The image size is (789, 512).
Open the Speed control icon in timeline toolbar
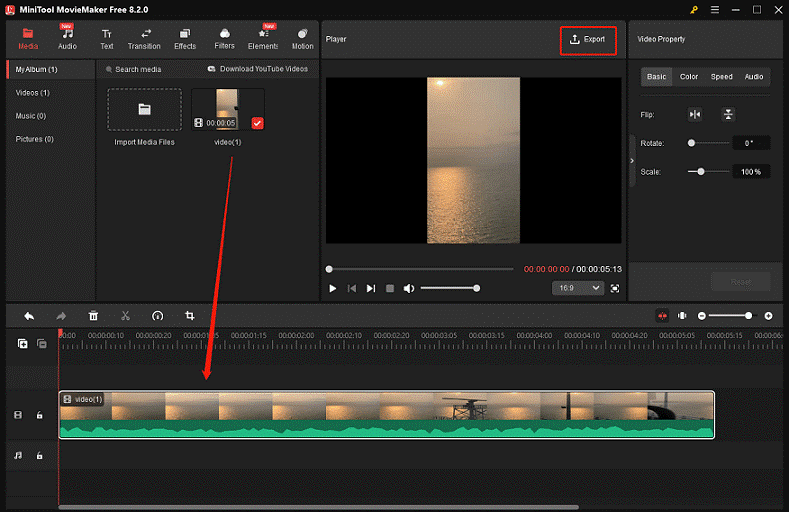(x=157, y=315)
